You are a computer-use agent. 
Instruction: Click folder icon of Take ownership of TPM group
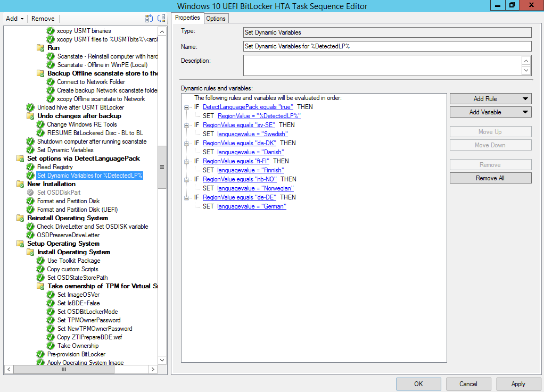coord(40,286)
